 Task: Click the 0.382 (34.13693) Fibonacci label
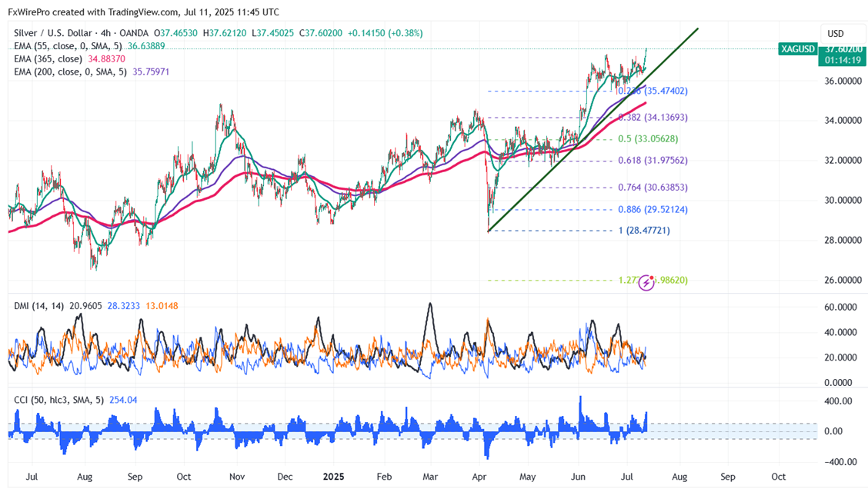tap(653, 117)
